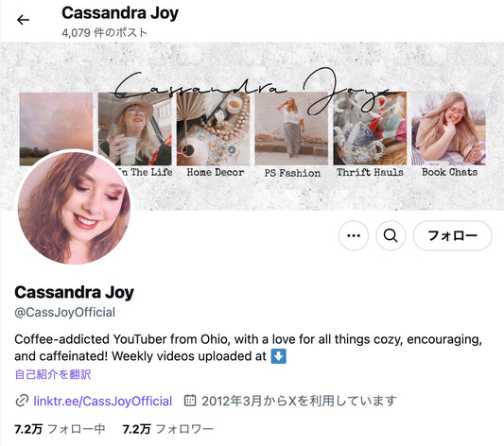
Task: Click the header title Cassandra Joy
Action: (x=120, y=13)
